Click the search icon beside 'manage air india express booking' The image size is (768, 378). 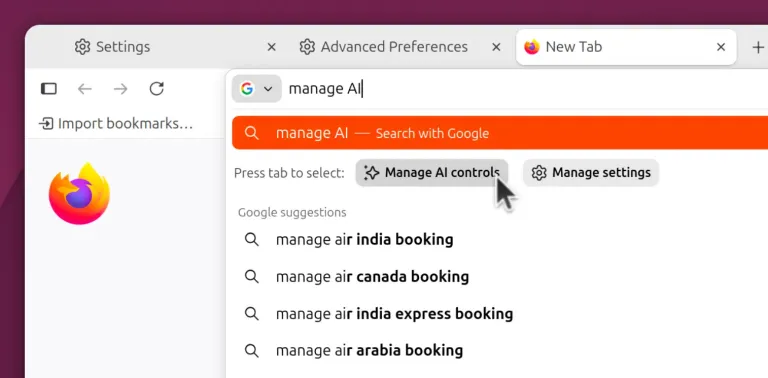[x=252, y=313]
